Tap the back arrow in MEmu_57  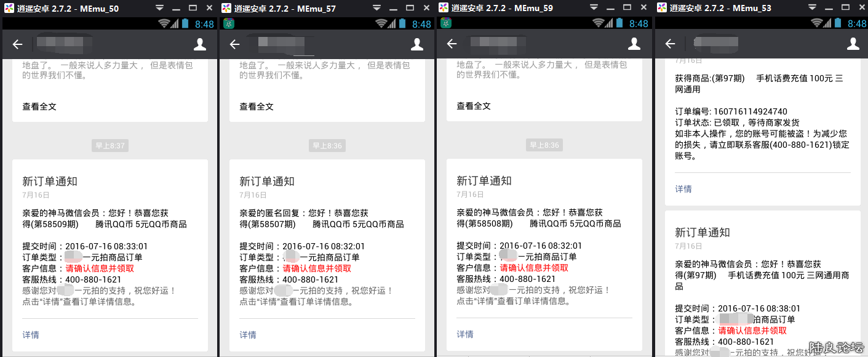pyautogui.click(x=234, y=44)
